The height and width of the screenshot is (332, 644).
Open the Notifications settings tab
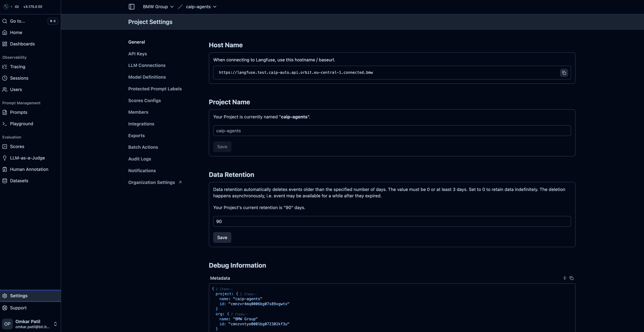pos(142,171)
